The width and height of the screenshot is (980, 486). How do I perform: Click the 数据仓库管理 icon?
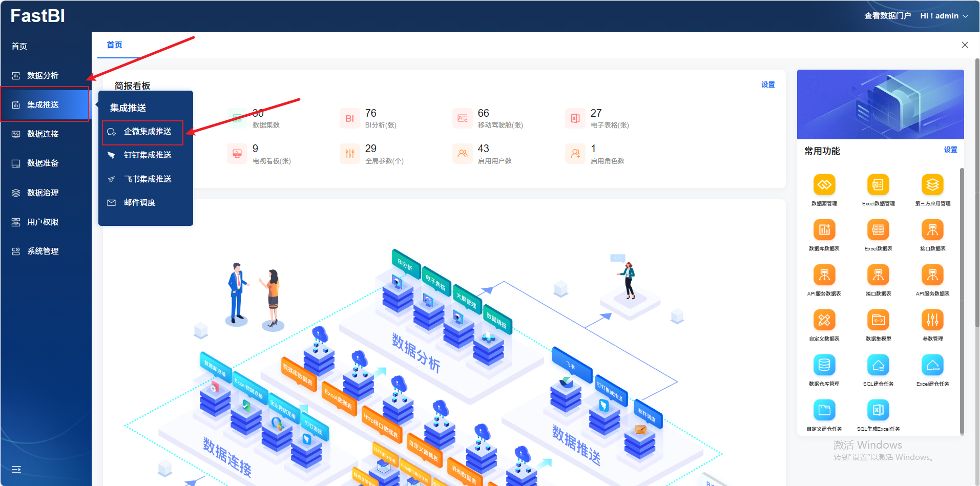[x=824, y=365]
